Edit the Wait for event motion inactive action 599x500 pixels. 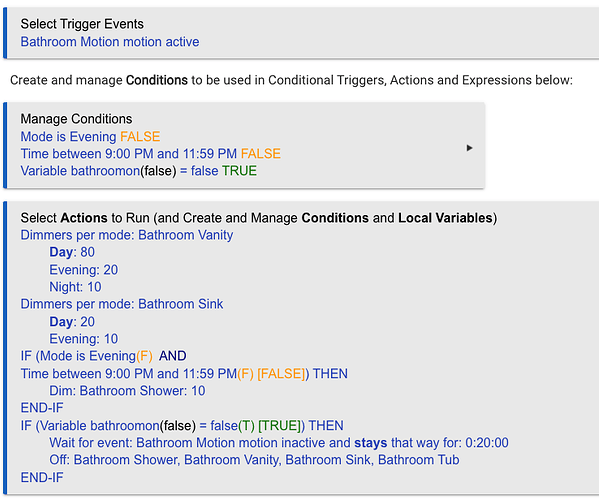click(279, 443)
